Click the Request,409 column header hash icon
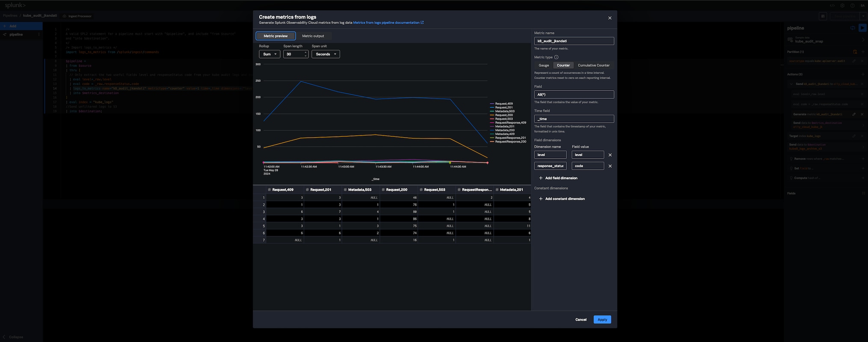The height and width of the screenshot is (342, 868). 270,190
